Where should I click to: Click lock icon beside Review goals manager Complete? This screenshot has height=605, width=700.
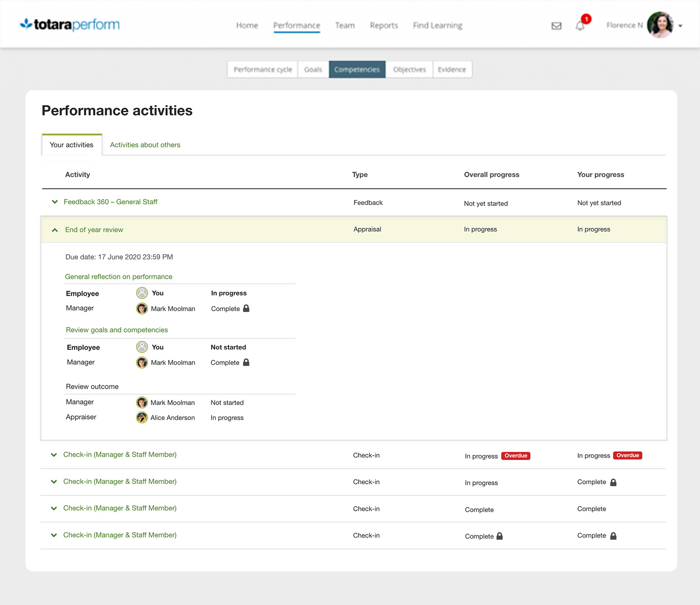click(246, 362)
